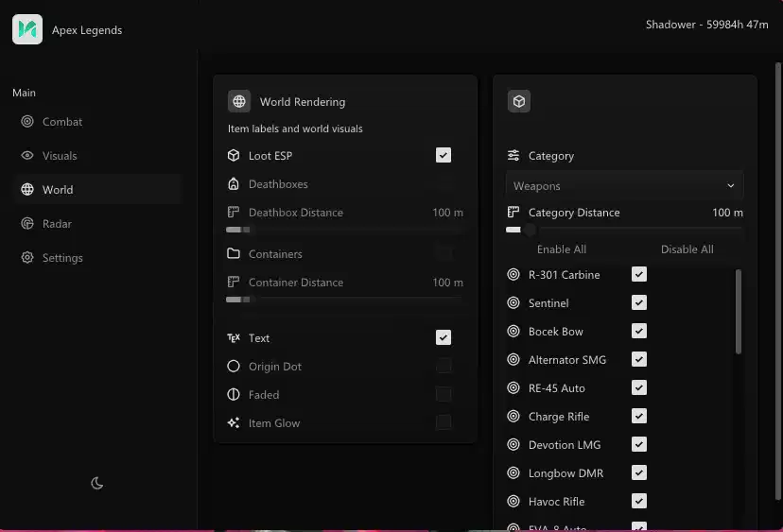Click the cube icon atop right panel

[519, 101]
